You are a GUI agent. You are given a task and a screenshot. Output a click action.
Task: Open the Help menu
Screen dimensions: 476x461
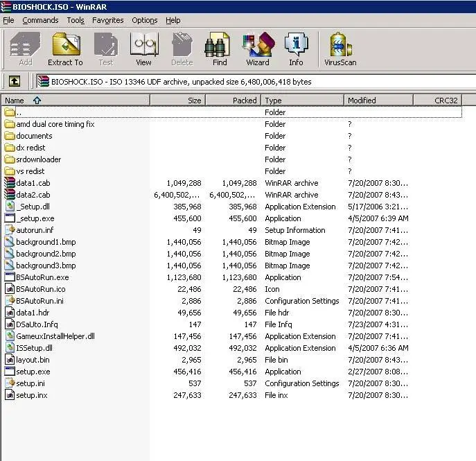173,20
